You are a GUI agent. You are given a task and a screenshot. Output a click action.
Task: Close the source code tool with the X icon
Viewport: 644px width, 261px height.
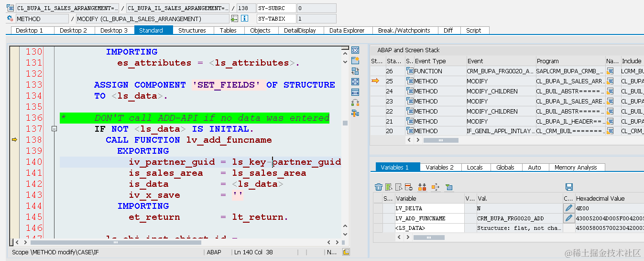pos(355,50)
